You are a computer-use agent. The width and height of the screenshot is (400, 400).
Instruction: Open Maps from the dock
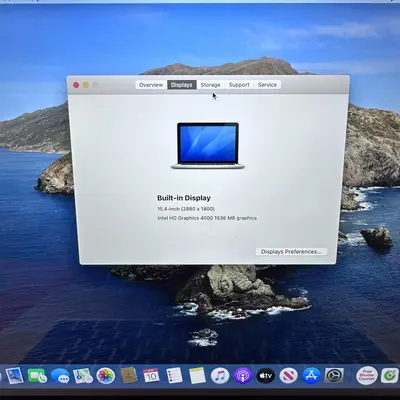[x=83, y=376]
